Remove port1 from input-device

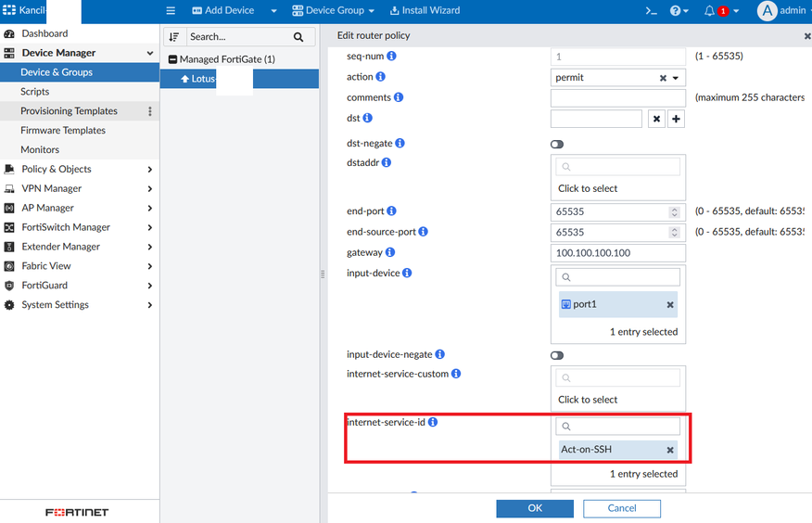click(670, 305)
